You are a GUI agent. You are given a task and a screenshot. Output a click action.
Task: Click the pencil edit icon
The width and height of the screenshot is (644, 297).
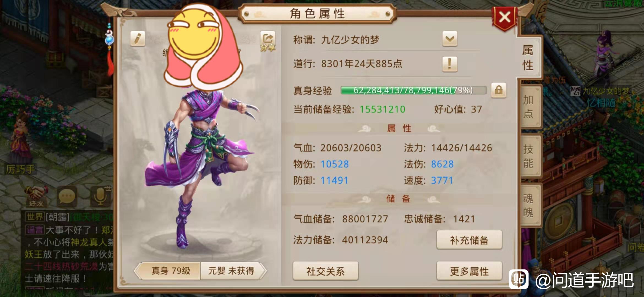(x=138, y=39)
